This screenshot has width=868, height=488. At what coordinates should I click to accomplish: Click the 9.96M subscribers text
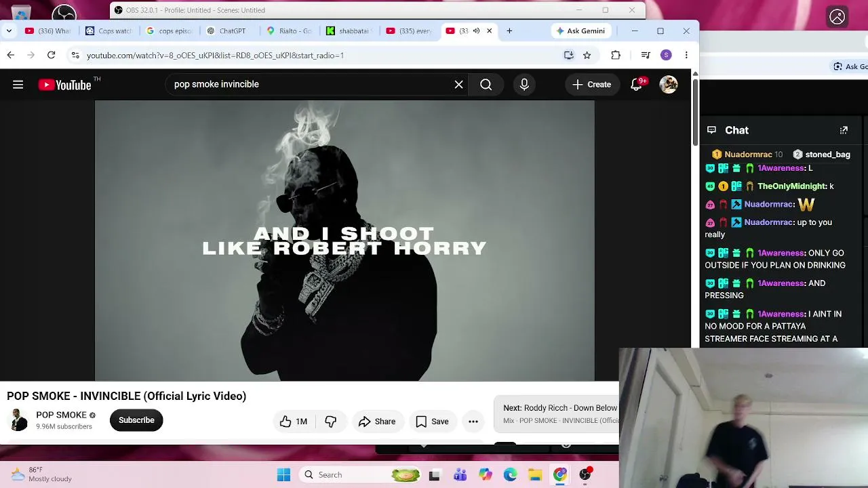pos(64,427)
